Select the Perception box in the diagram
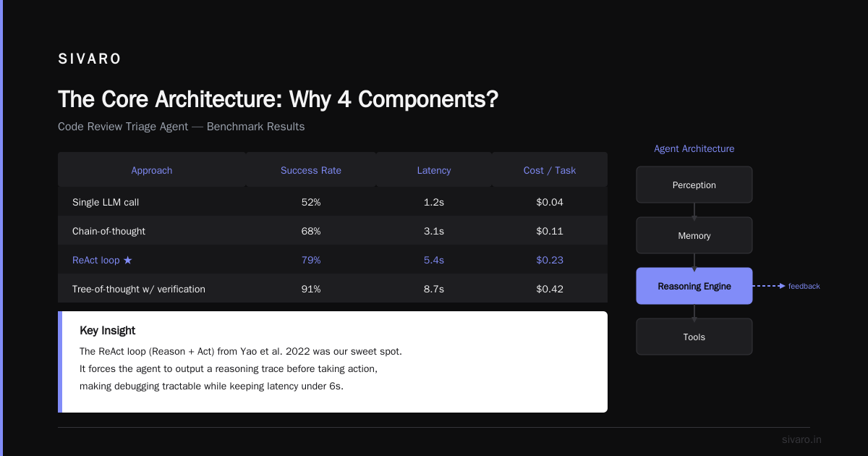The height and width of the screenshot is (456, 868). coord(694,185)
